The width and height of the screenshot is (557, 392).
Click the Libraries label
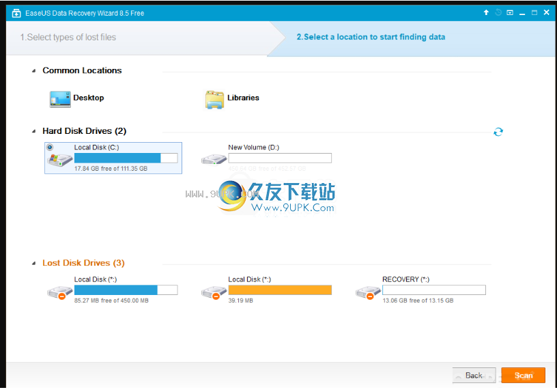click(x=243, y=98)
